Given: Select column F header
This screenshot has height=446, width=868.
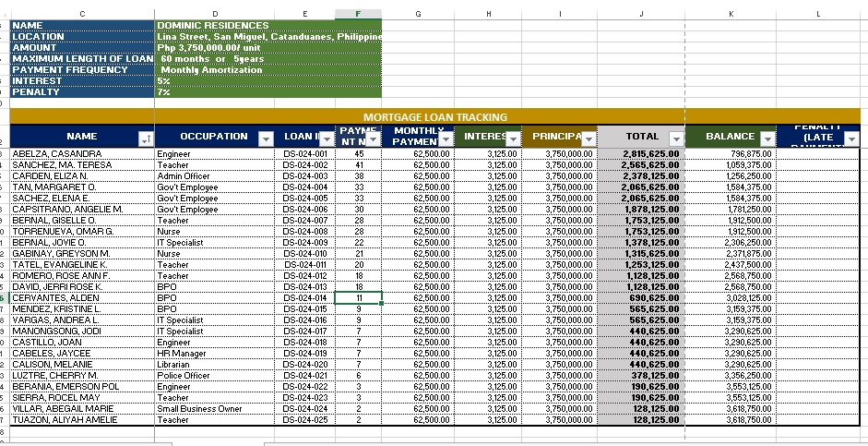Looking at the screenshot, I should click(x=358, y=14).
